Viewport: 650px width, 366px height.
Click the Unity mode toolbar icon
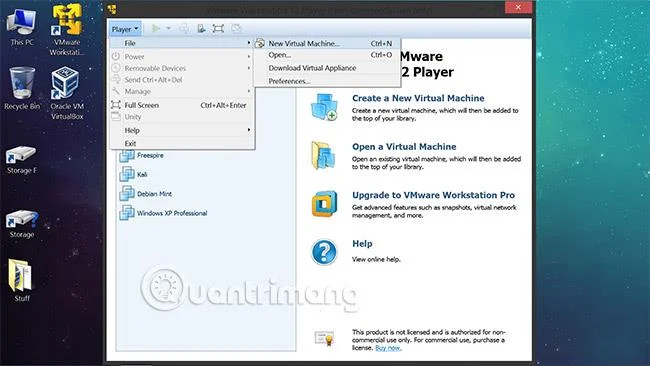click(236, 29)
